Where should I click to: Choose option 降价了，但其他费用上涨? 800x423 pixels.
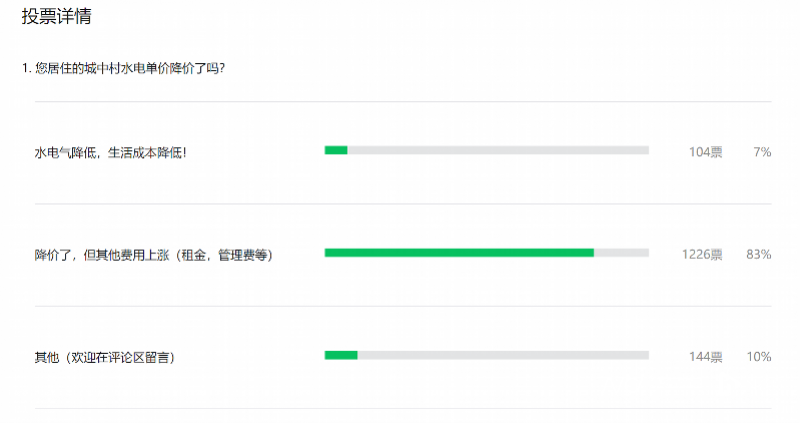[154, 255]
